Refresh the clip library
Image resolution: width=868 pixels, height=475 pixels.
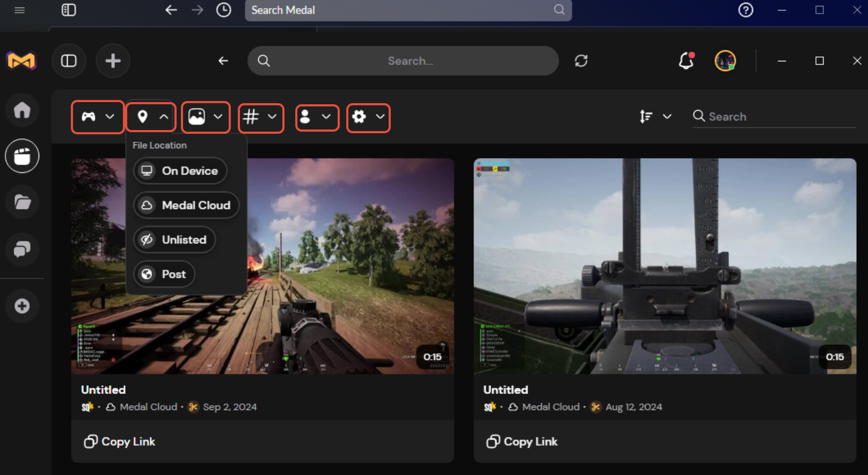581,61
